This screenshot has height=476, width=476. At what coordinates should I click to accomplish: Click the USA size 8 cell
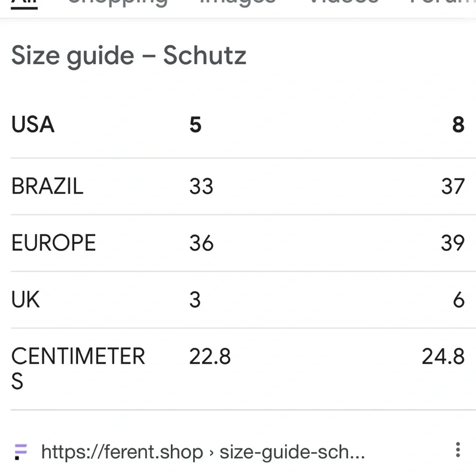[x=458, y=124]
